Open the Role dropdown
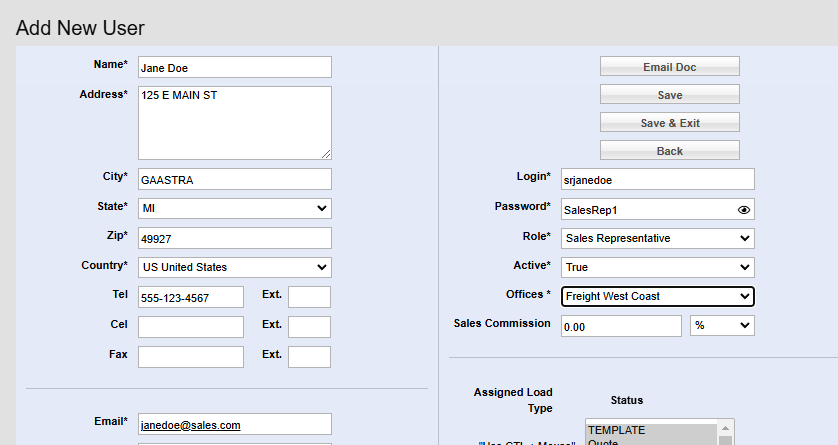838x445 pixels. pyautogui.click(x=657, y=238)
